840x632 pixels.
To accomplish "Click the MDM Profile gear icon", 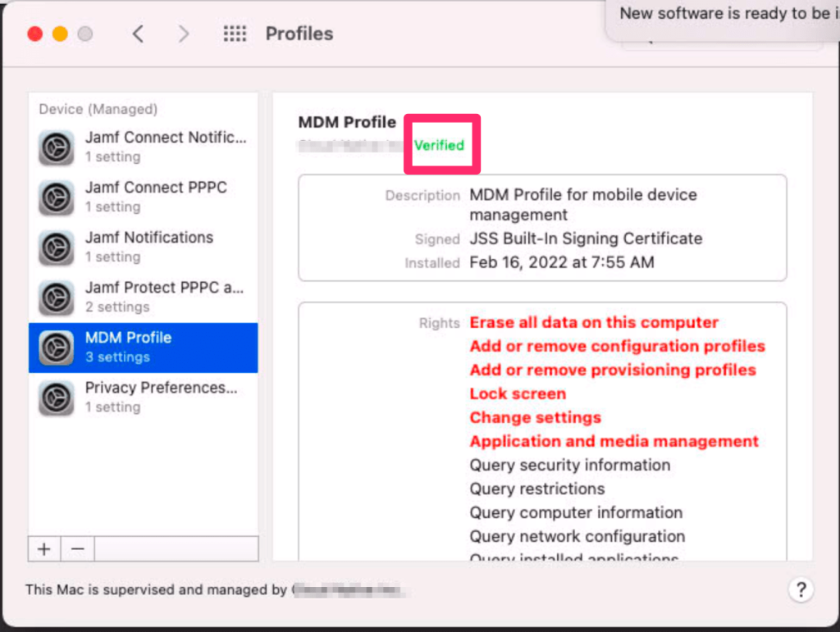I will tap(57, 348).
